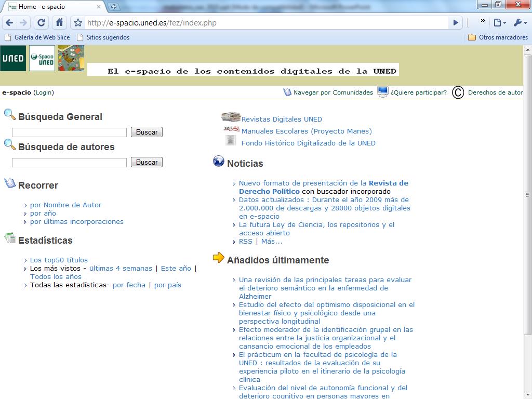Open Derechos de autor link
The image size is (532, 399).
click(x=495, y=92)
